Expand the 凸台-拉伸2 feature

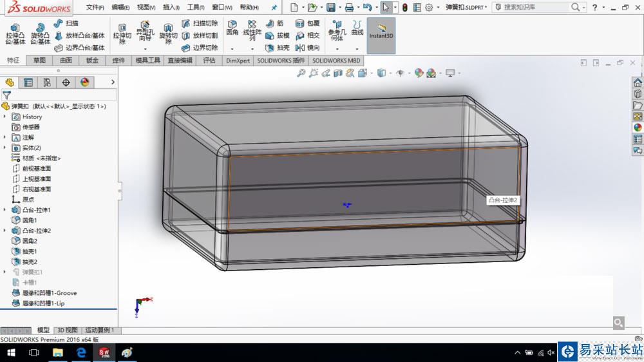[5, 231]
